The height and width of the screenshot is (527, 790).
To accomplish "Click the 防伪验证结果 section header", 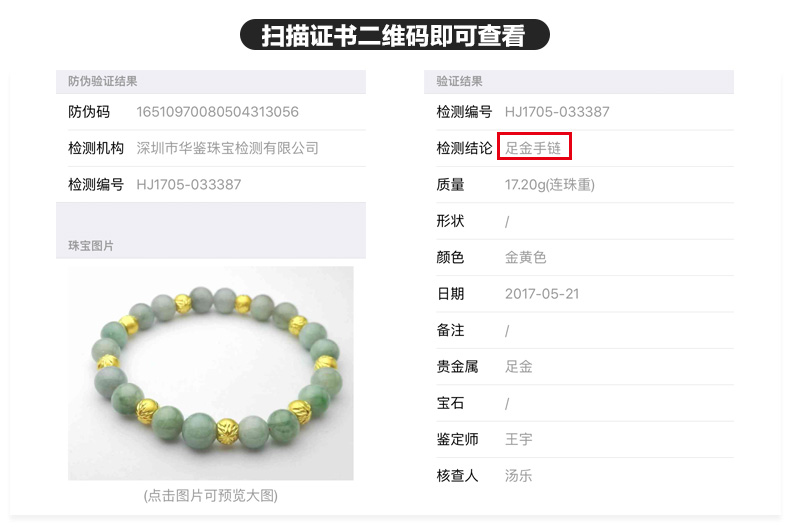I will pyautogui.click(x=102, y=81).
